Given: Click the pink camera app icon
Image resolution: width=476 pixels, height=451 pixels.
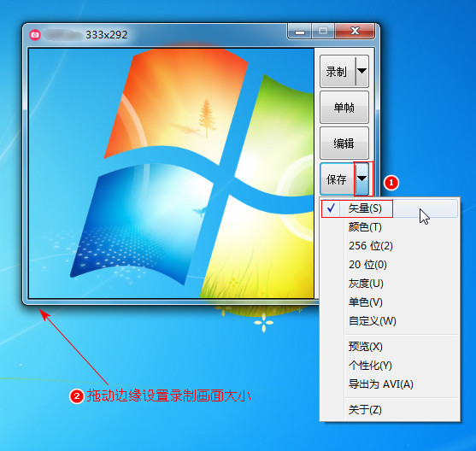Looking at the screenshot, I should pos(35,35).
